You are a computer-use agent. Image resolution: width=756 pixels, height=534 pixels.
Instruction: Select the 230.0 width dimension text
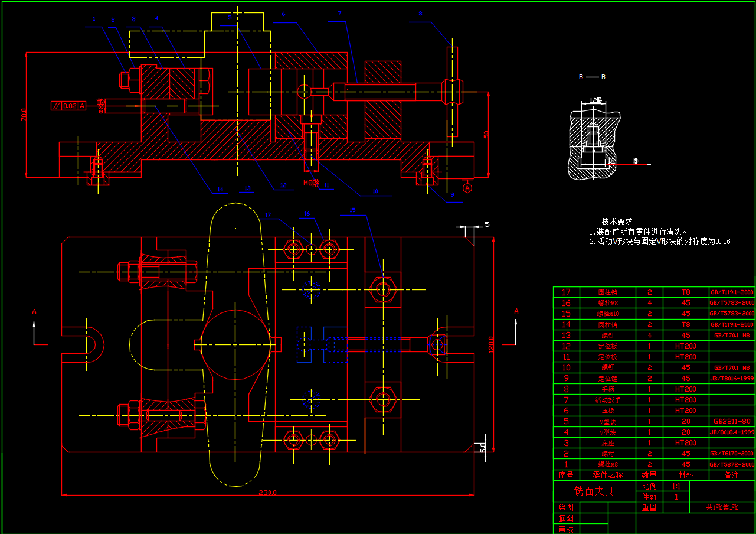(267, 493)
